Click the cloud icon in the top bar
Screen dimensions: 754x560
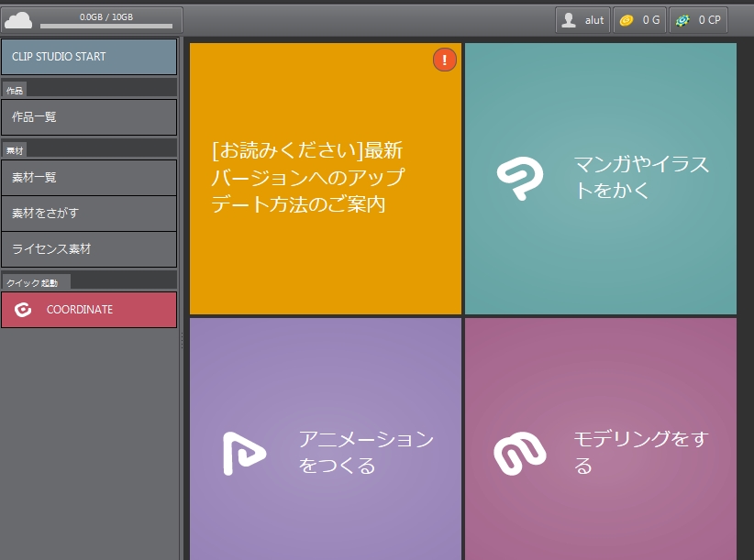[18, 20]
